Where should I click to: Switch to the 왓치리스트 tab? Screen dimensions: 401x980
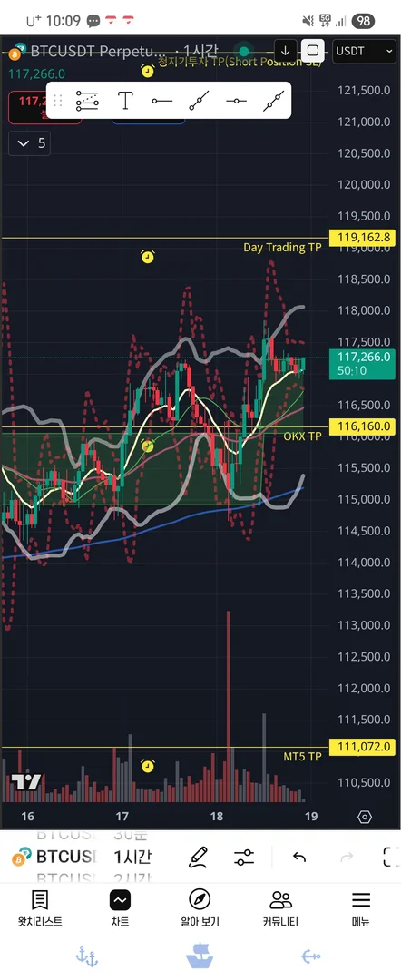[40, 908]
